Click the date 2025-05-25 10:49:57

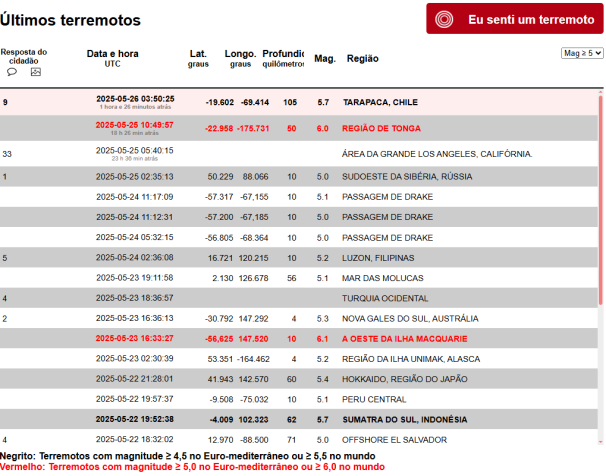[x=134, y=125]
